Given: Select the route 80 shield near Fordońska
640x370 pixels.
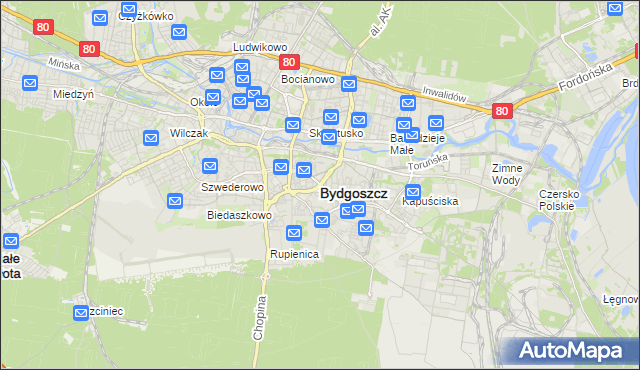Looking at the screenshot, I should point(502,111).
